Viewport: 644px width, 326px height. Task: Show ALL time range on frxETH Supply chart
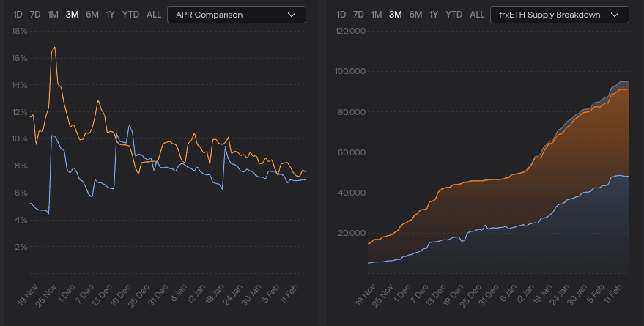tap(477, 15)
